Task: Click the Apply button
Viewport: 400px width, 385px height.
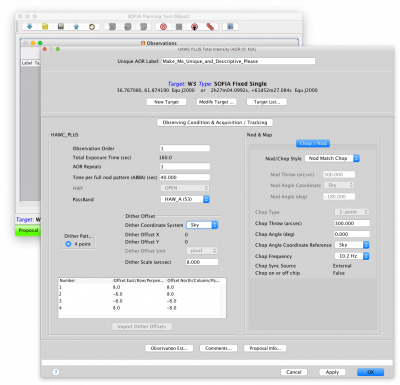Action: point(332,372)
